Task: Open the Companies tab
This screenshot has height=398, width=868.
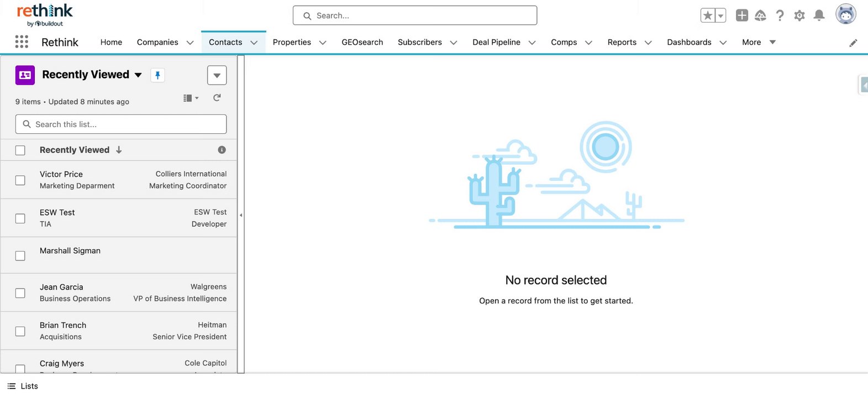Action: [157, 42]
